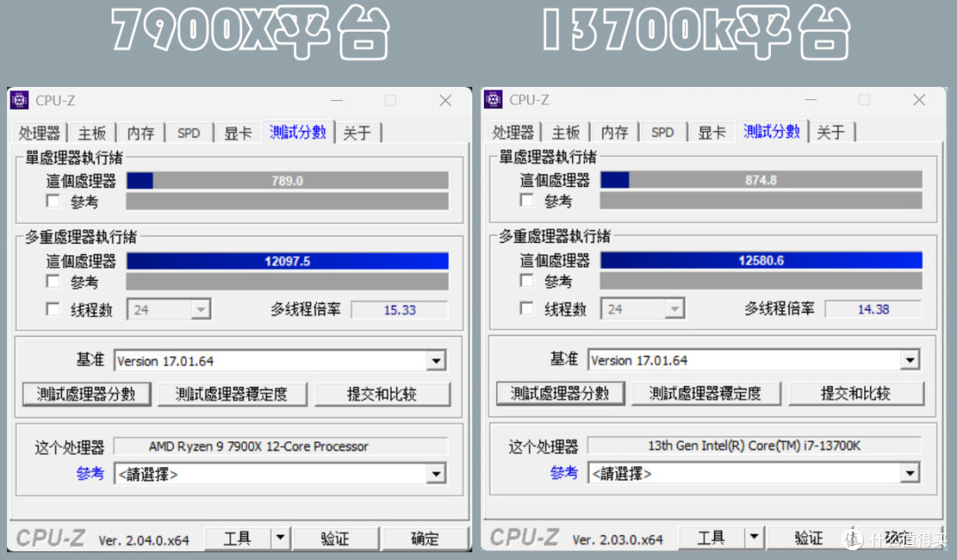This screenshot has height=560, width=957.
Task: Click 測試處理器分數 button in 7900X window
Action: coord(87,394)
